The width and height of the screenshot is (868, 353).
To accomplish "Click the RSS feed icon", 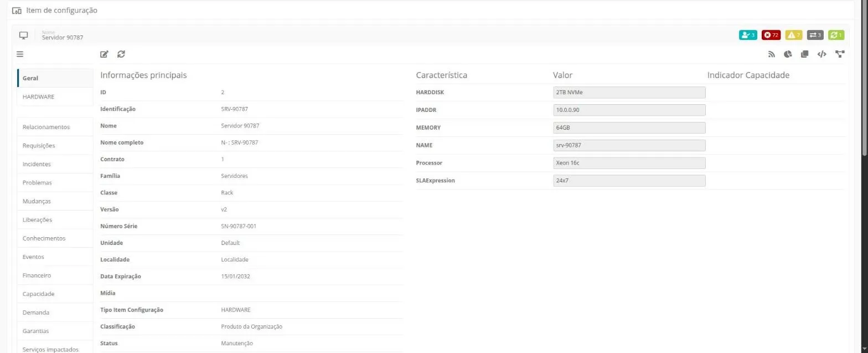I will click(x=771, y=54).
